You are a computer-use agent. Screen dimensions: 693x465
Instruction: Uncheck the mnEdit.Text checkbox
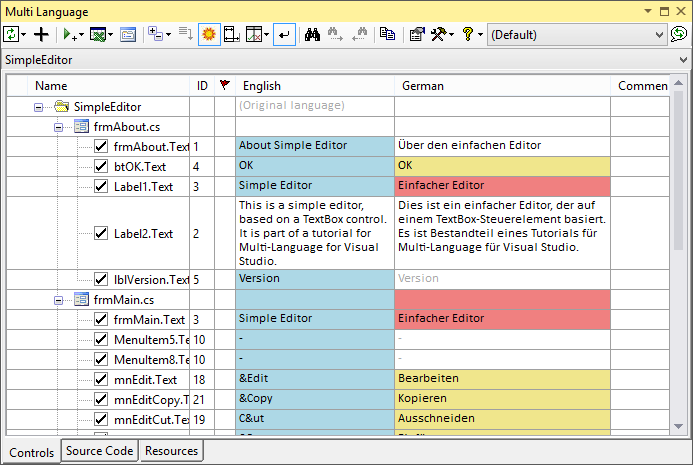[101, 379]
